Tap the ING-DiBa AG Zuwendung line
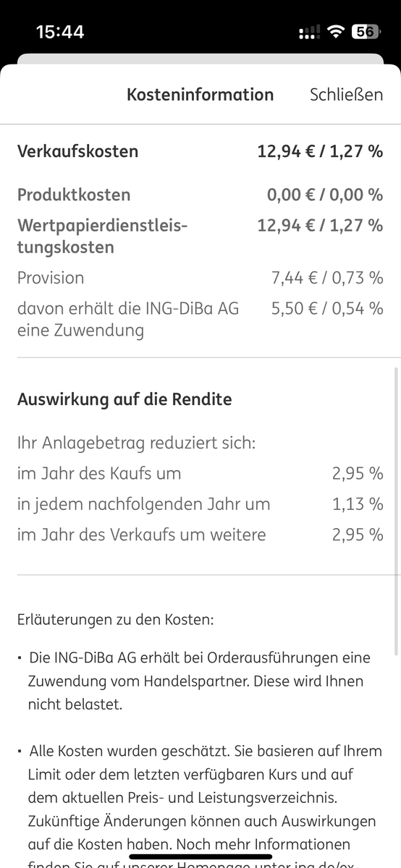 200,320
